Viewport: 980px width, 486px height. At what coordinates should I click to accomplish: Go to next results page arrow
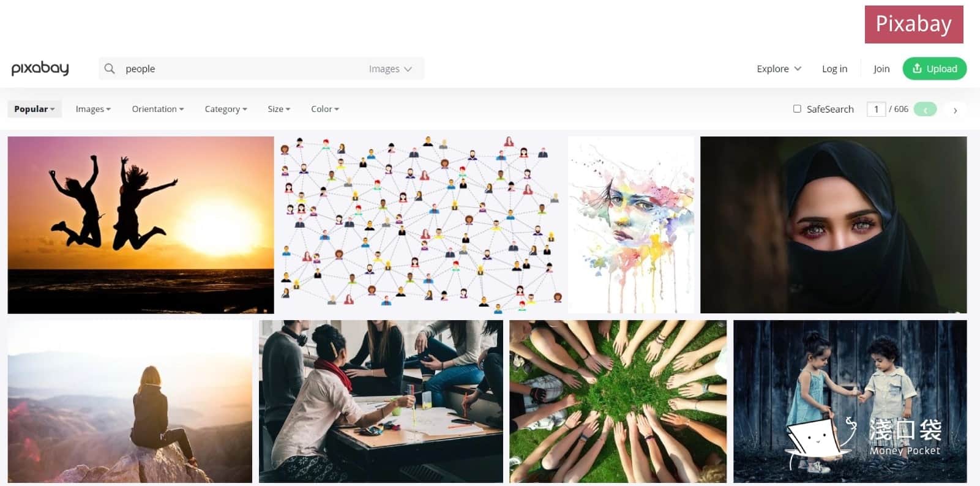pos(955,110)
